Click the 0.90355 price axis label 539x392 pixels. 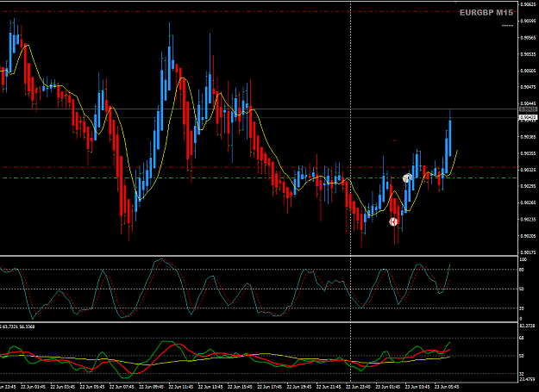coord(529,153)
